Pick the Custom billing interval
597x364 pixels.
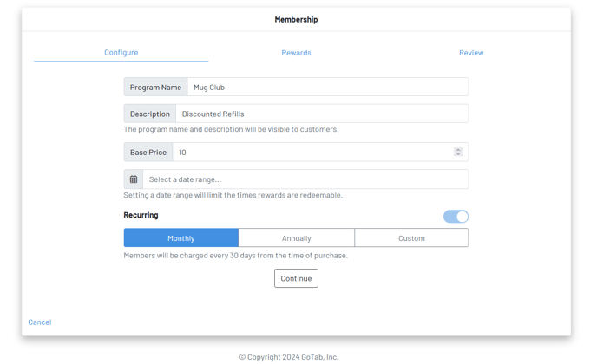411,238
